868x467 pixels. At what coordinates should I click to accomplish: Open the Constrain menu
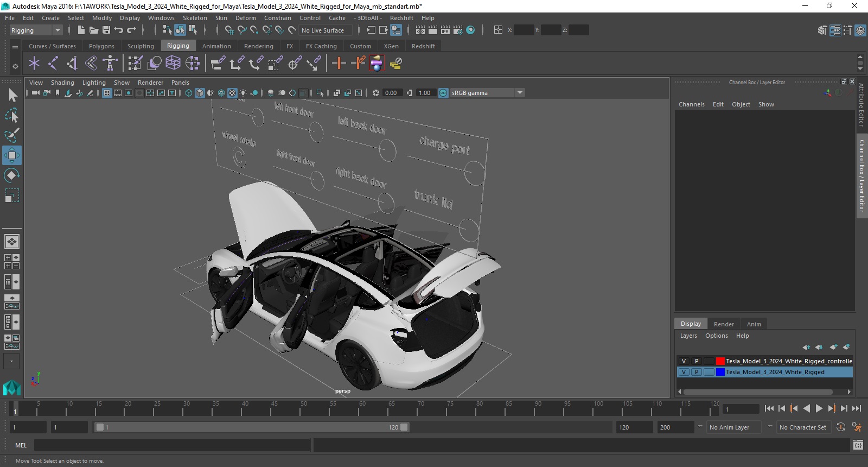[277, 18]
